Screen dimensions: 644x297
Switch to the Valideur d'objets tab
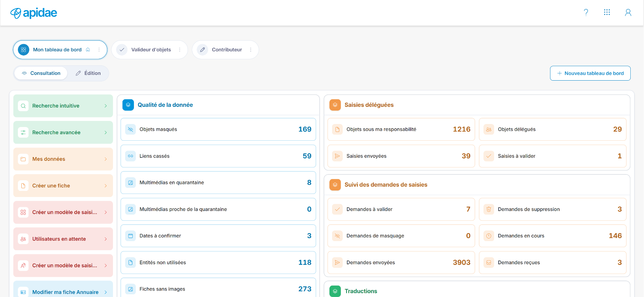[149, 50]
